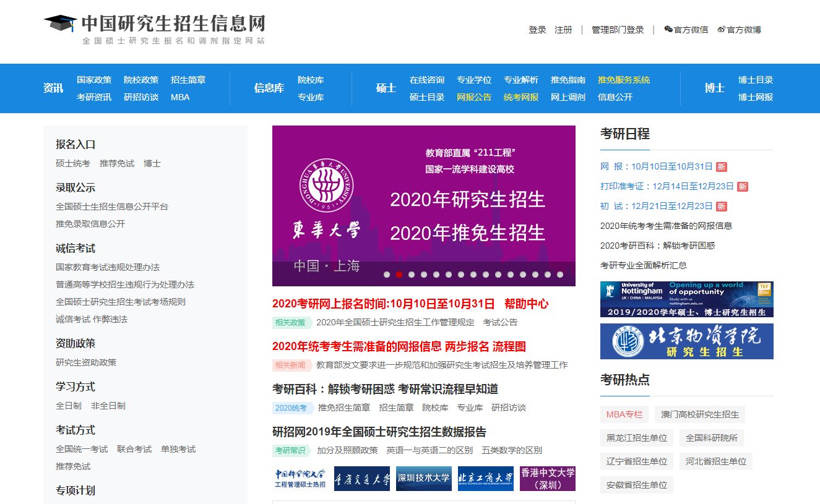Click the blue 2020统考 tag
This screenshot has width=820, height=504.
tap(291, 408)
